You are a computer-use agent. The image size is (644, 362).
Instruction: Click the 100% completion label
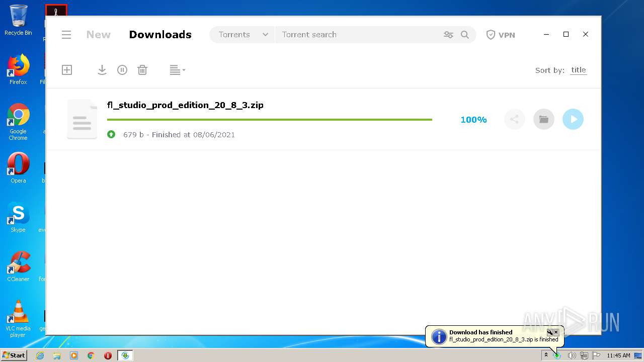coord(473,120)
